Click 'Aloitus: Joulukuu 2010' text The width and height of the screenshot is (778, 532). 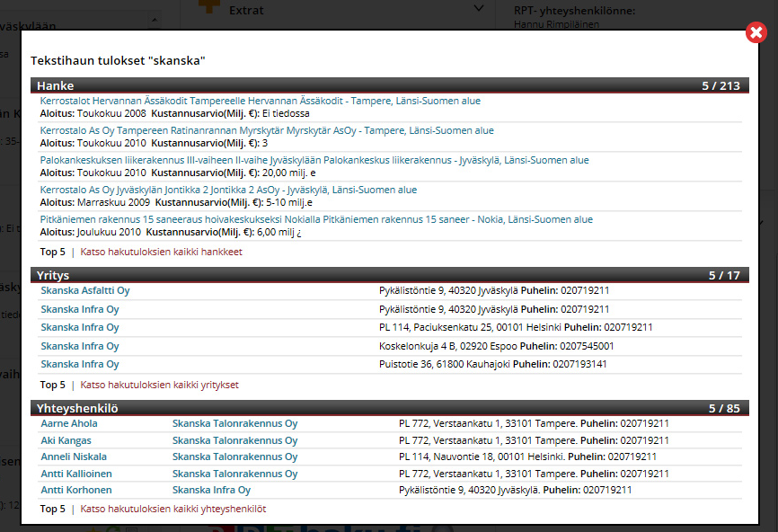click(x=91, y=232)
